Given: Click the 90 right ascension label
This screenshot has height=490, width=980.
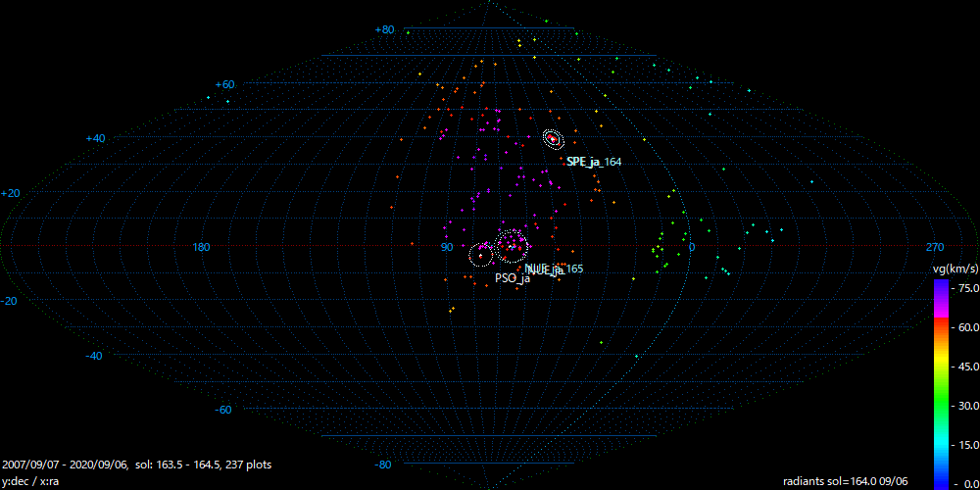Looking at the screenshot, I should [x=446, y=247].
